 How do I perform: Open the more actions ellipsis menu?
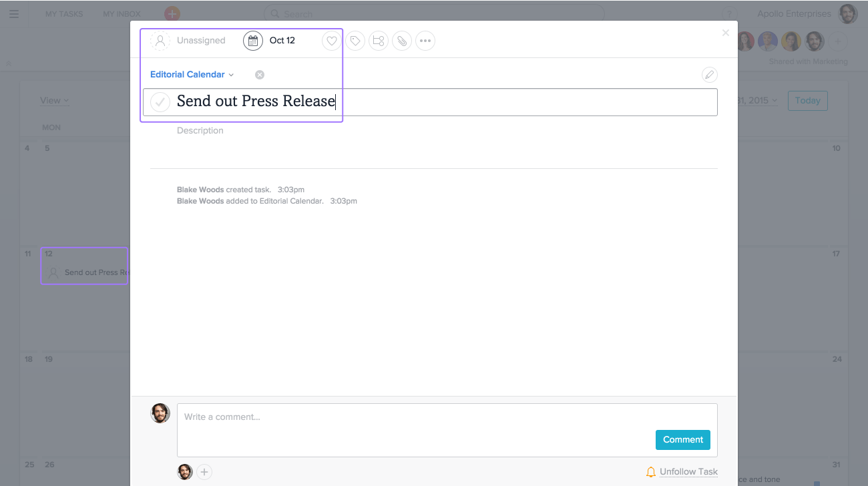[x=425, y=41]
